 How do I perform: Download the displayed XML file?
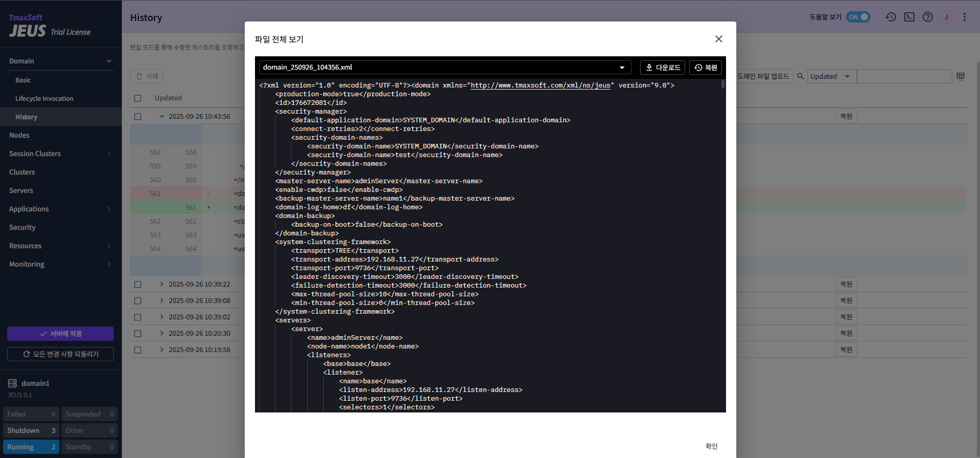[x=663, y=68]
